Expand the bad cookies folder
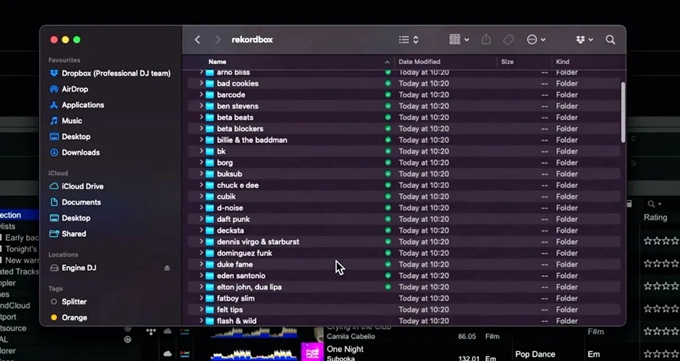Viewport: 680px width, 361px height. (x=201, y=83)
